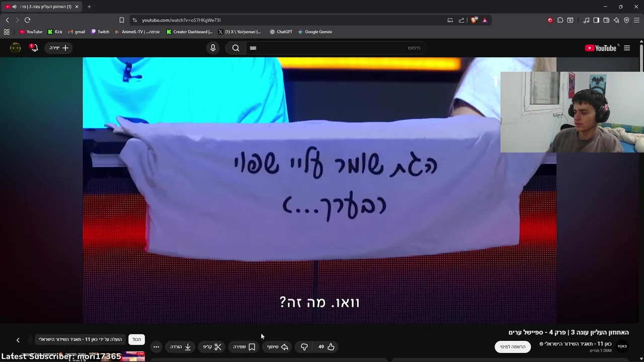Open the Brave Shields lion icon
This screenshot has height=362, width=644.
click(474, 20)
